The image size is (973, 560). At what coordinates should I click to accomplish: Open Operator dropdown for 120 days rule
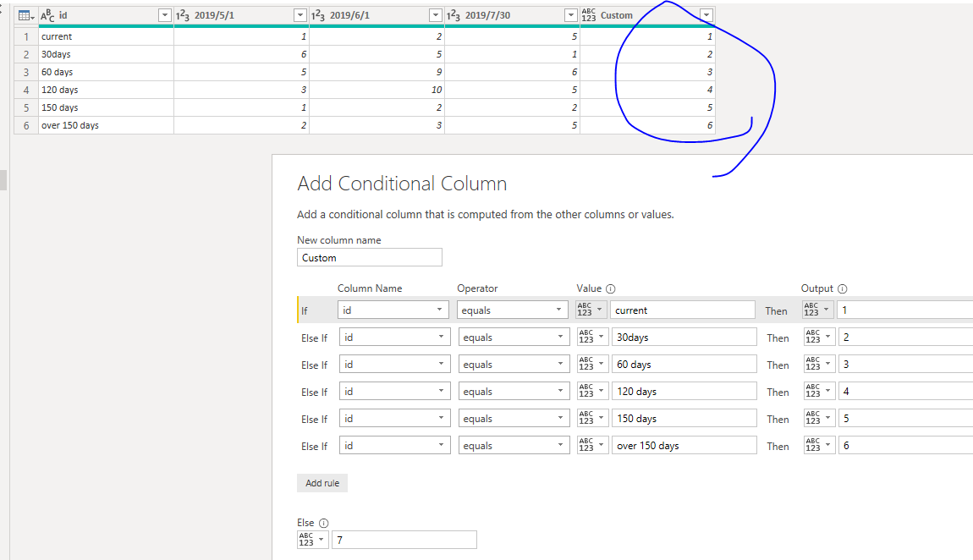click(x=514, y=392)
